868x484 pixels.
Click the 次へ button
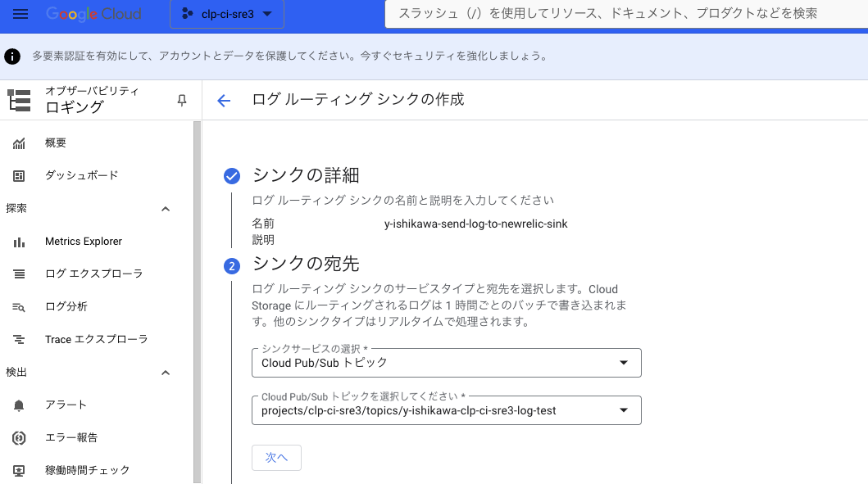click(276, 458)
